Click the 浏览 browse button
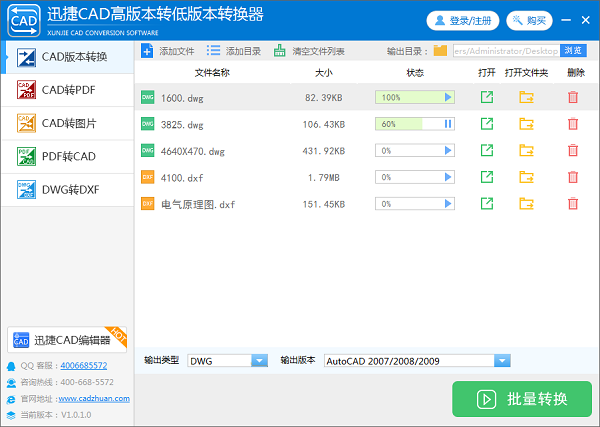Viewport: 600px width, 427px height. pos(573,51)
